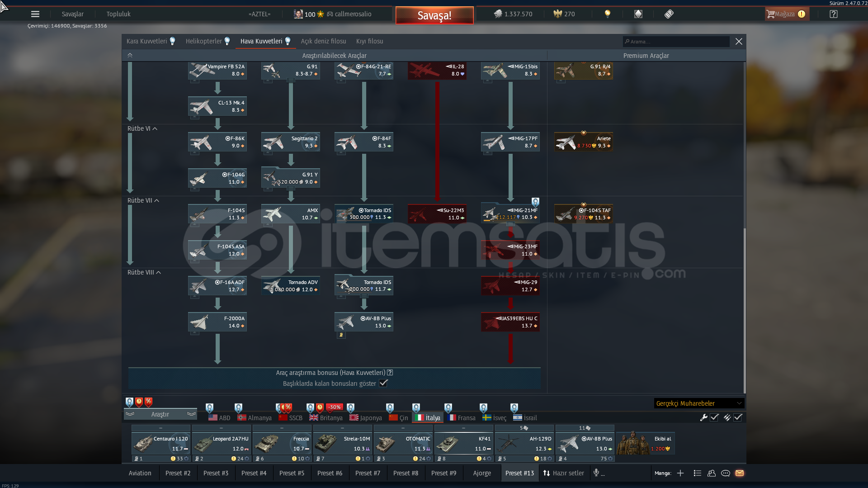The image size is (868, 488).
Task: Click the bonus badge above ABD flag
Action: [x=209, y=407]
